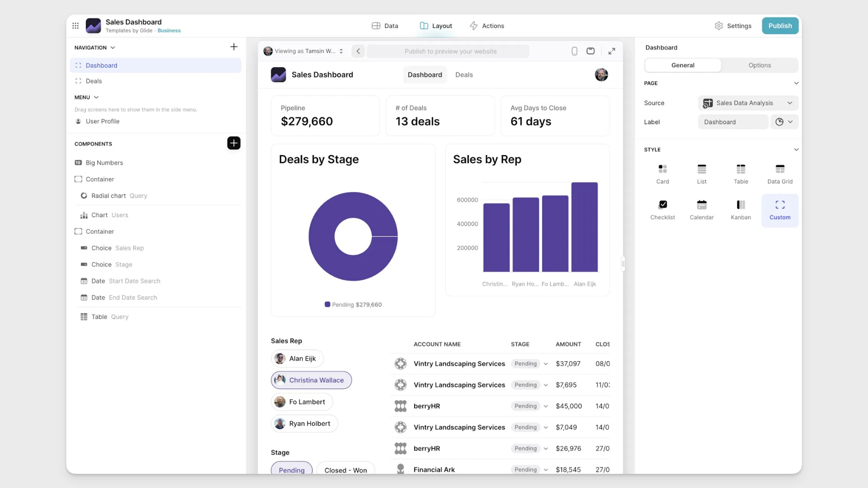Click the Label Dashboard input field

[732, 122]
